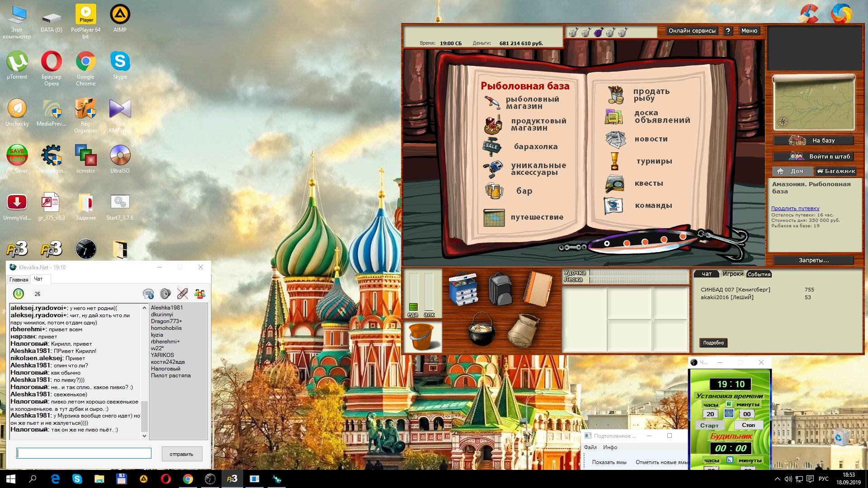Click the продать рыбу fish bucket icon
This screenshot has height=488, width=868.
[x=615, y=94]
